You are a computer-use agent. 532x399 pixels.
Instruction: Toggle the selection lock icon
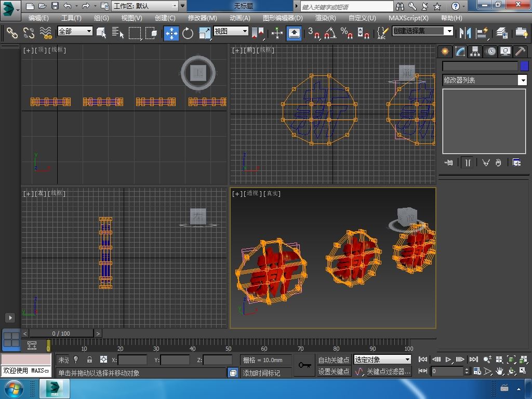pos(89,360)
